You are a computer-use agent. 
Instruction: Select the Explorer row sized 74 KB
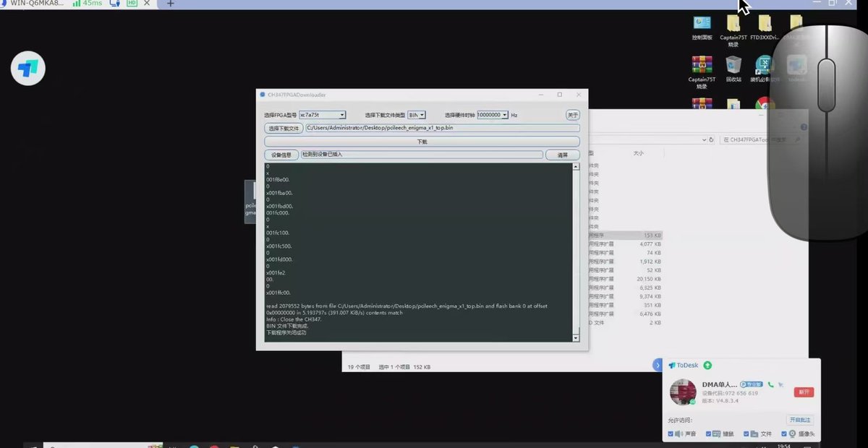[624, 253]
